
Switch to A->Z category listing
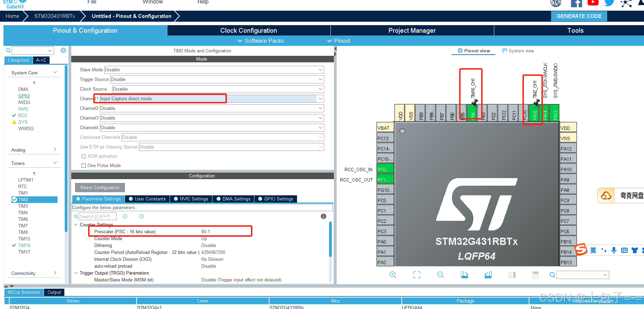(x=41, y=60)
